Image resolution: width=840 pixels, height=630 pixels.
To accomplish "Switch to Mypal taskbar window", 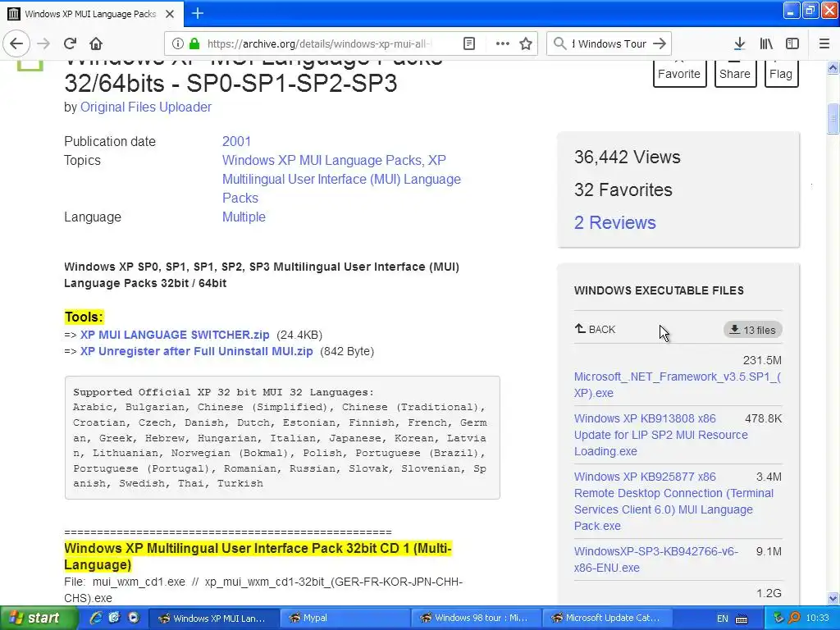I will point(345,619).
